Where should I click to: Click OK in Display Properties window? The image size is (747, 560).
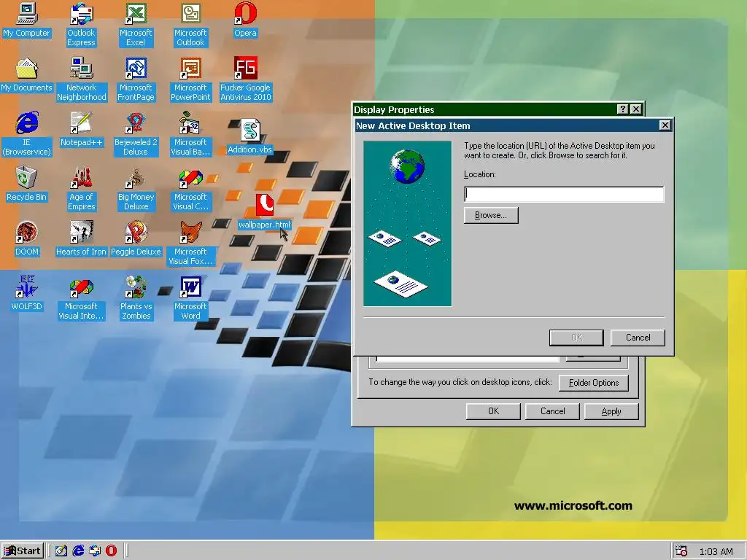(493, 411)
